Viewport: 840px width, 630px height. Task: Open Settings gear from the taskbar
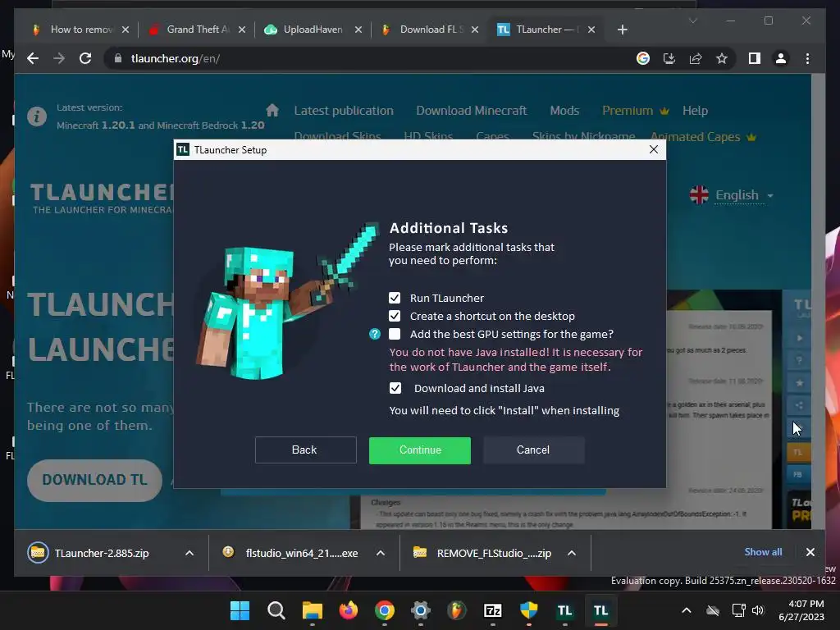(x=421, y=610)
